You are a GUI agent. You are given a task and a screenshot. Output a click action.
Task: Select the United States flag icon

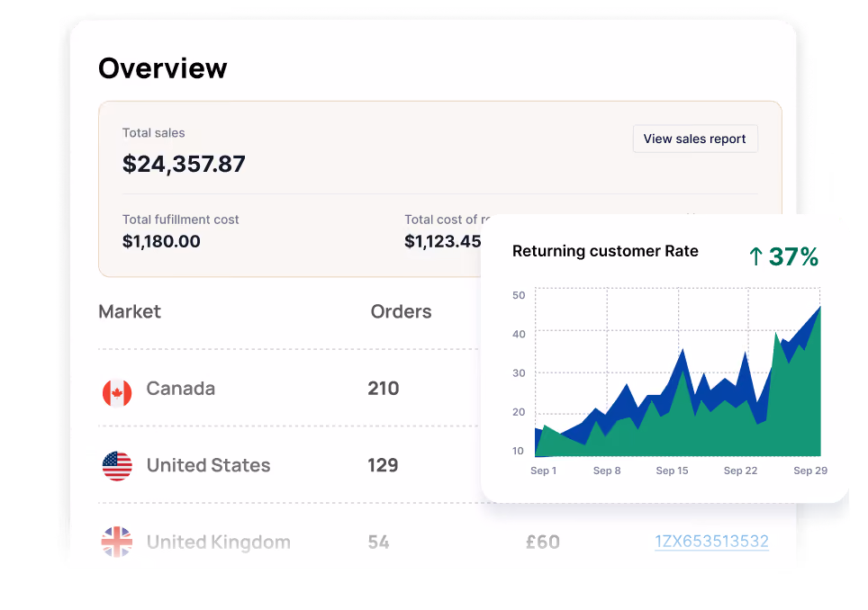coord(117,466)
